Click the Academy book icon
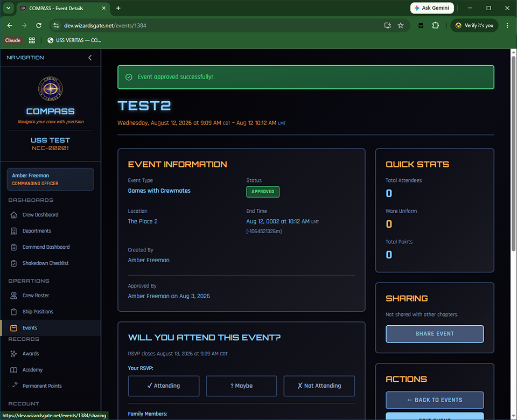Image resolution: width=517 pixels, height=420 pixels. (x=13, y=370)
